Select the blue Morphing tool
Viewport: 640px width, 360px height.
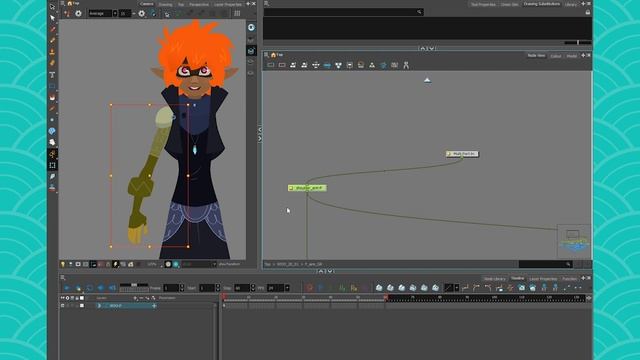pyautogui.click(x=52, y=131)
